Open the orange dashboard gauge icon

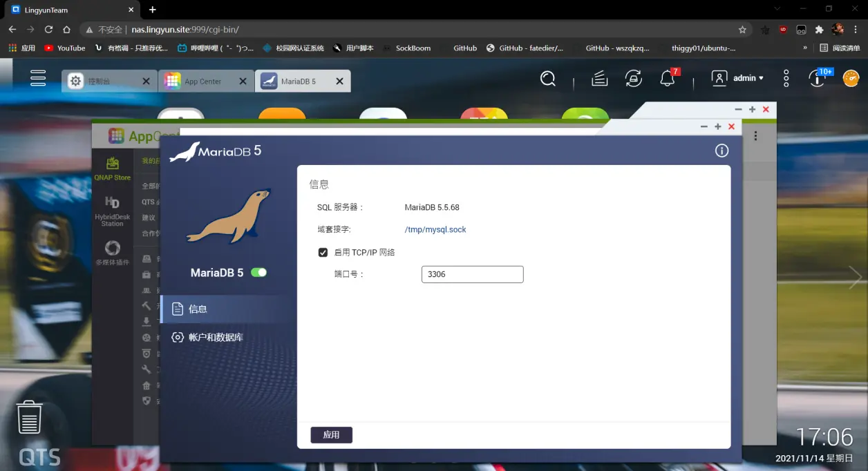coord(851,78)
